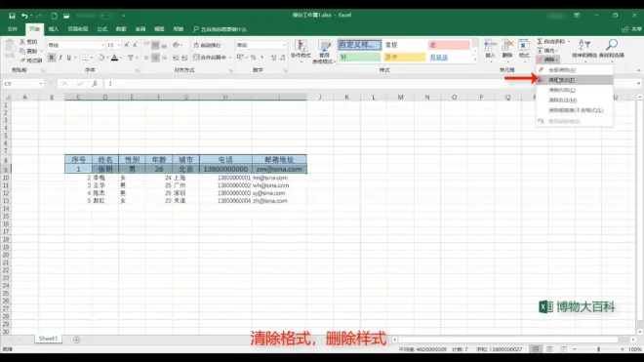644x362 pixels.
Task: Click the decrease font size icon
Action: point(135,45)
